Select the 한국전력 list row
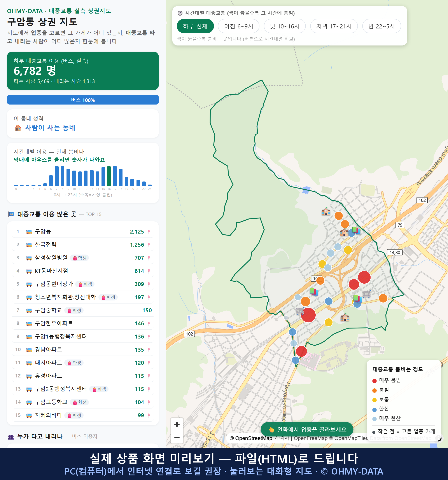Screen dimensions: 448x480 [x=83, y=244]
